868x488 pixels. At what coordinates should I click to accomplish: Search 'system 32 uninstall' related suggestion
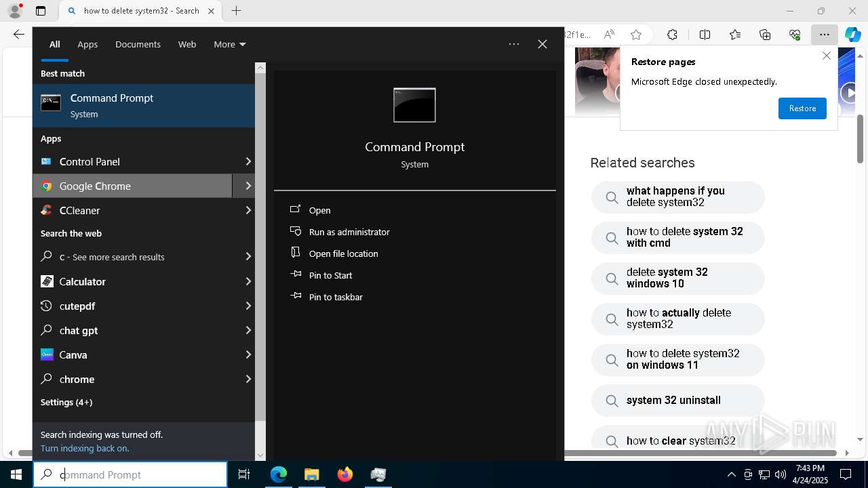pos(677,400)
